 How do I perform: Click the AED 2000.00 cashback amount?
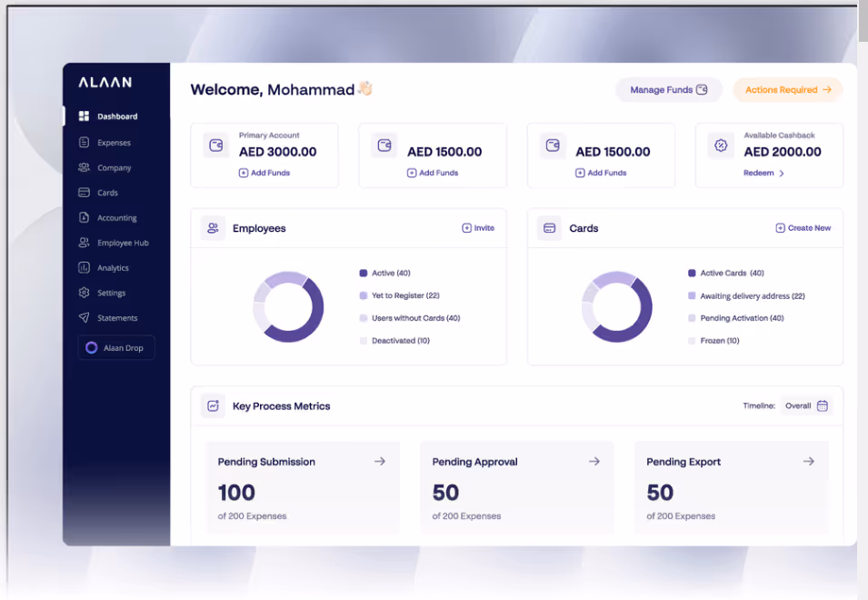click(783, 152)
